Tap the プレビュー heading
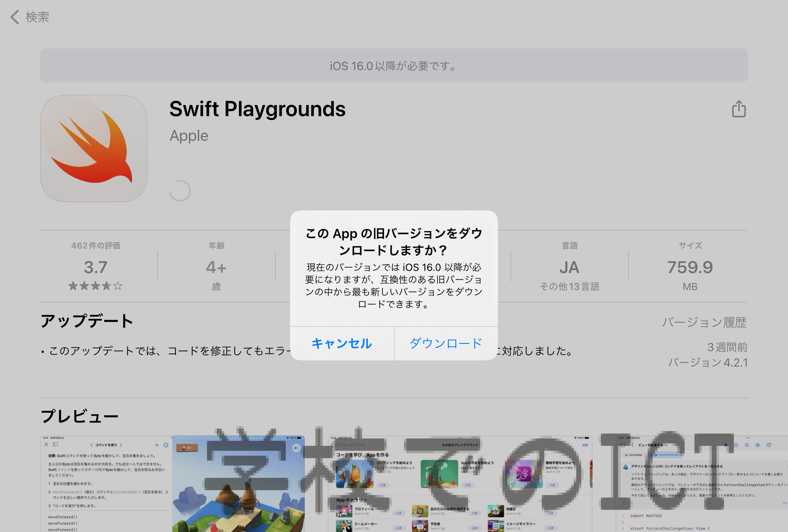This screenshot has height=532, width=788. 80,416
